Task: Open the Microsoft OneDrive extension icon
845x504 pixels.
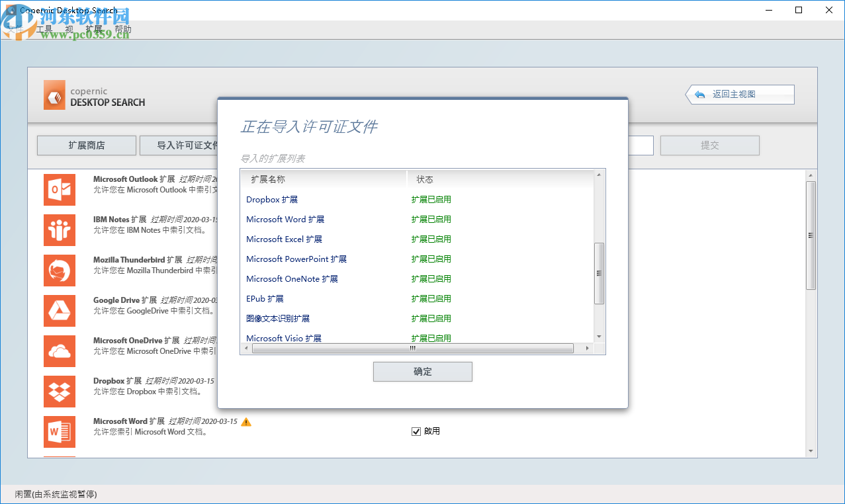Action: tap(58, 351)
